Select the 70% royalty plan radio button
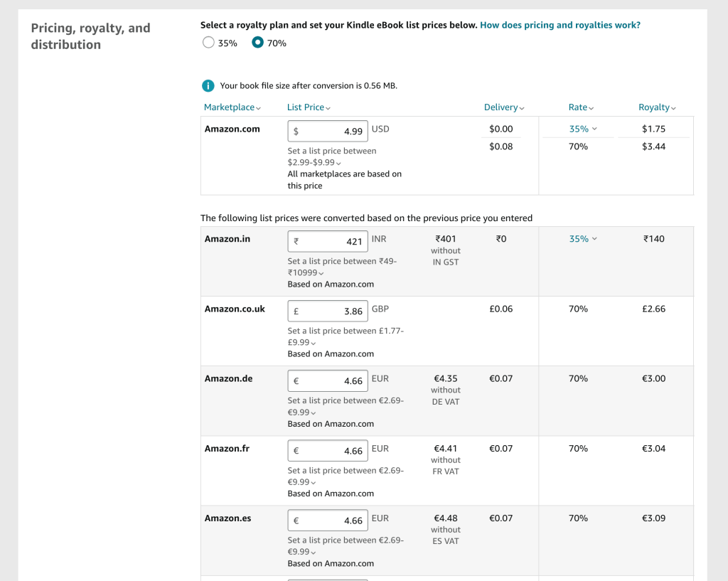The image size is (728, 581). pyautogui.click(x=258, y=43)
